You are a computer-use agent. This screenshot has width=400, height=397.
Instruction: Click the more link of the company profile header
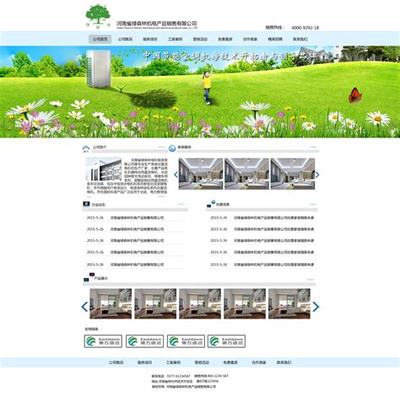[162, 147]
